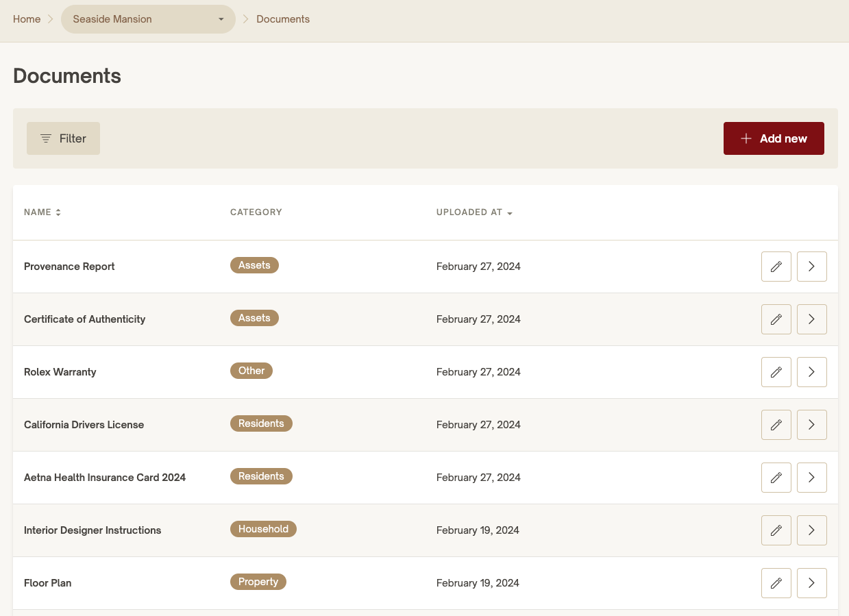Edit the California Drivers License entry
Image resolution: width=849 pixels, height=616 pixels.
(x=776, y=425)
